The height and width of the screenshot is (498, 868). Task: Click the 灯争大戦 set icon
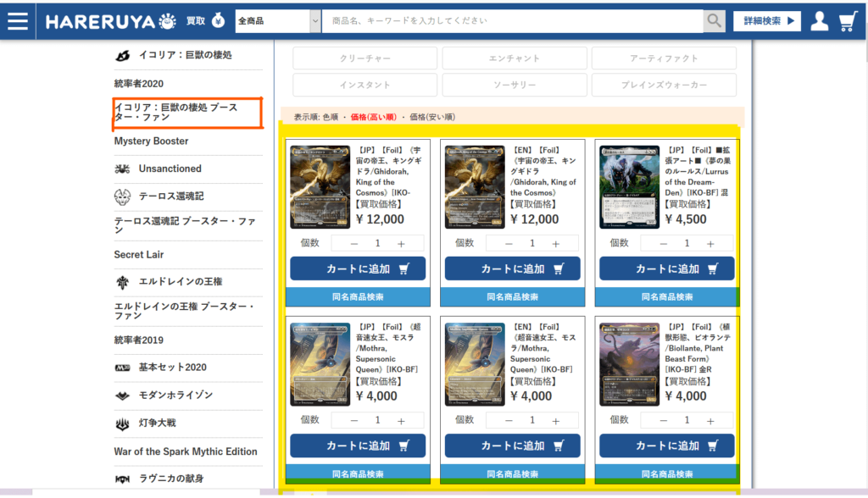[x=122, y=423]
